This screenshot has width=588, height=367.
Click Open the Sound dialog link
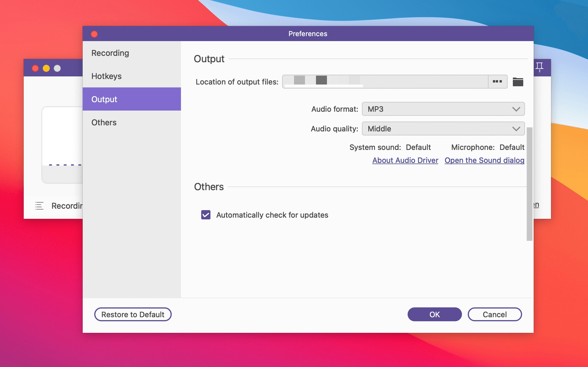(x=484, y=160)
